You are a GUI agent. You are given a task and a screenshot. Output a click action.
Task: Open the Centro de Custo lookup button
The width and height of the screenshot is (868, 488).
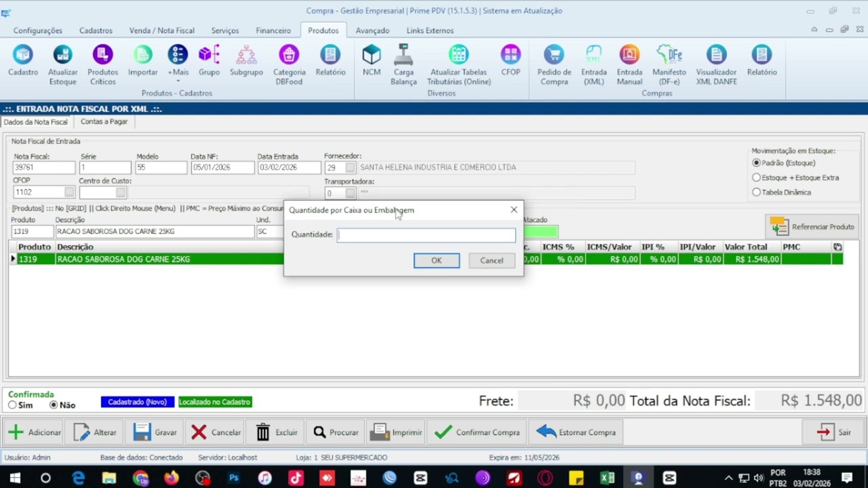tap(121, 192)
